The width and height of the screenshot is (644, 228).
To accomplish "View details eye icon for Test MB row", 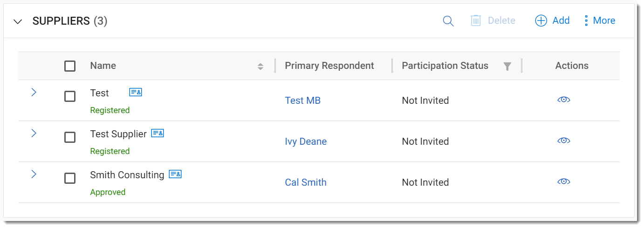I will coord(564,100).
